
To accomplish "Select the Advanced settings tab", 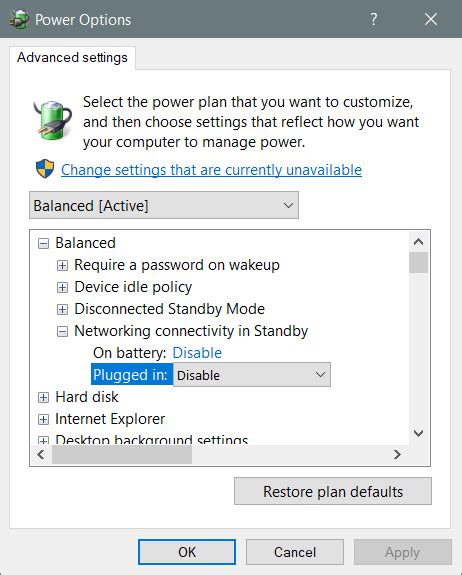I will [72, 58].
